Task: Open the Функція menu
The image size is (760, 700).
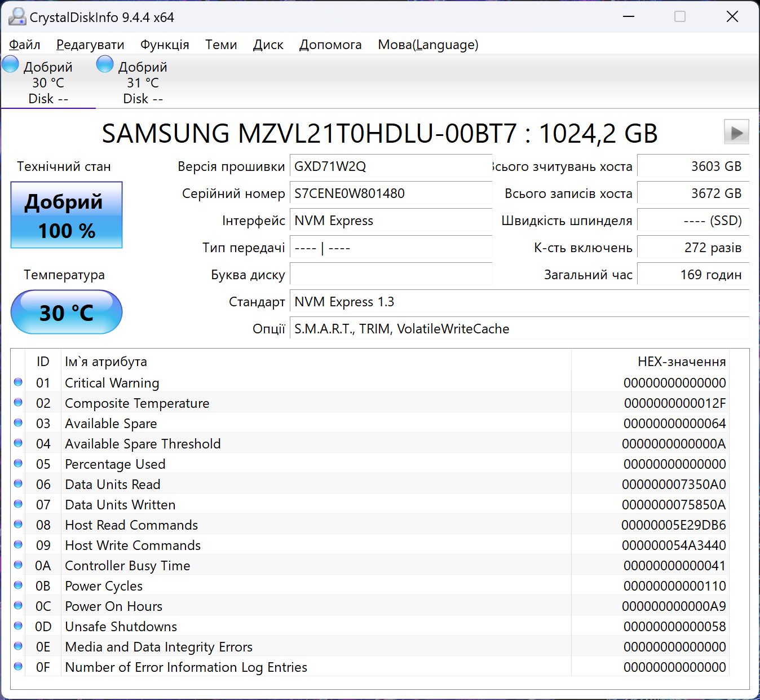Action: click(165, 45)
